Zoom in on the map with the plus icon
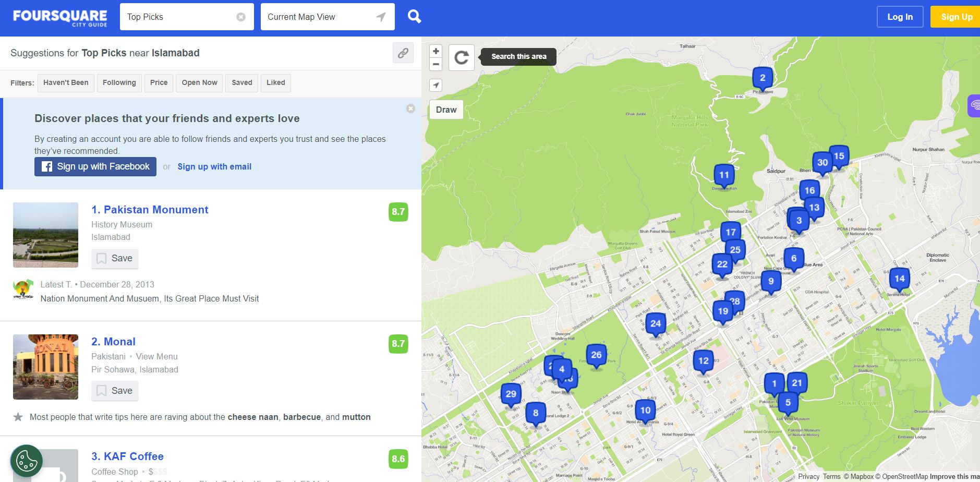The image size is (980, 482). tap(436, 52)
